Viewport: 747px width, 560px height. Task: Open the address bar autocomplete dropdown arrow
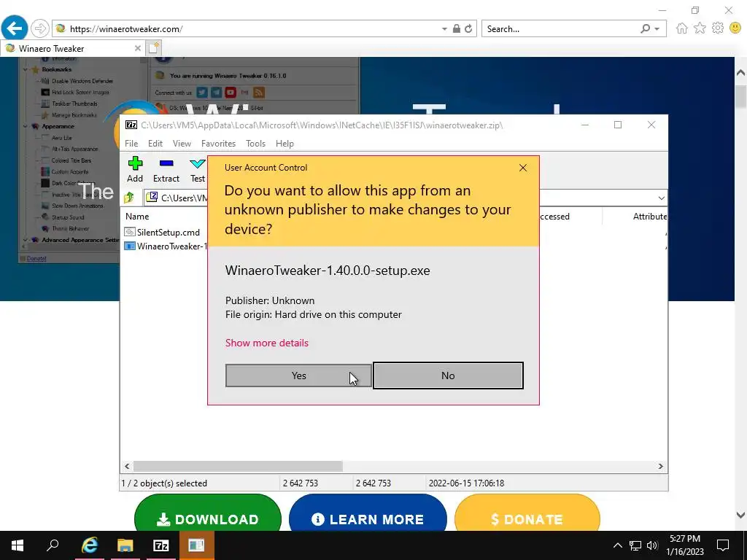444,28
